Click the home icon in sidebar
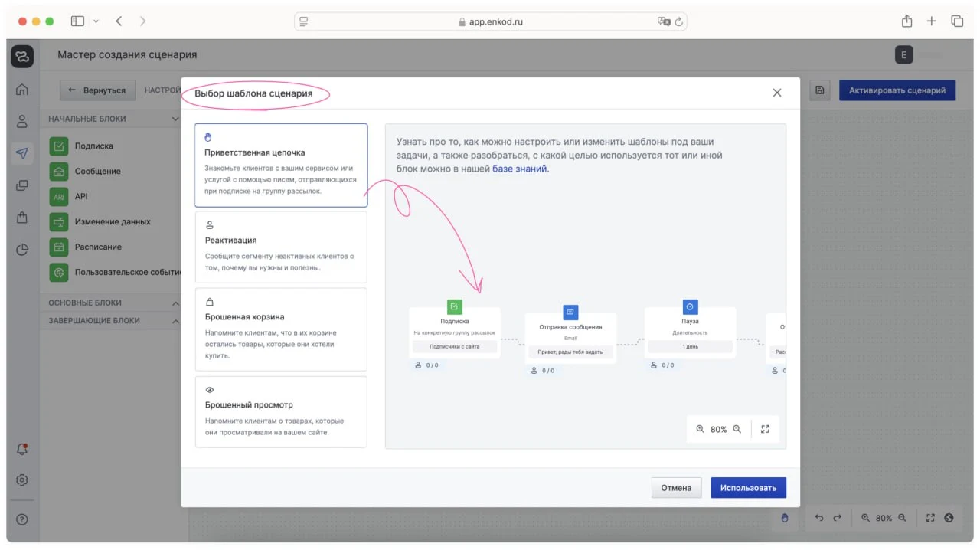Viewport: 980px width, 550px height. (22, 90)
